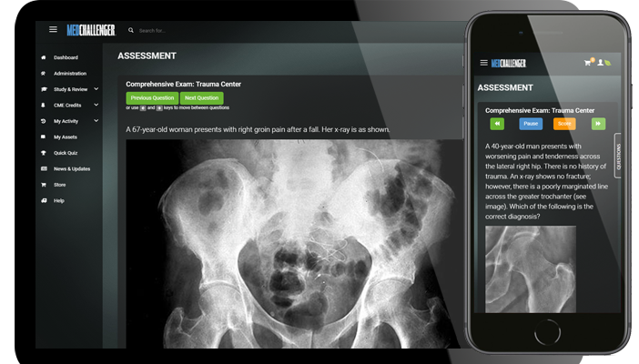The width and height of the screenshot is (639, 364).
Task: Tap the orange Score button
Action: pyautogui.click(x=564, y=124)
